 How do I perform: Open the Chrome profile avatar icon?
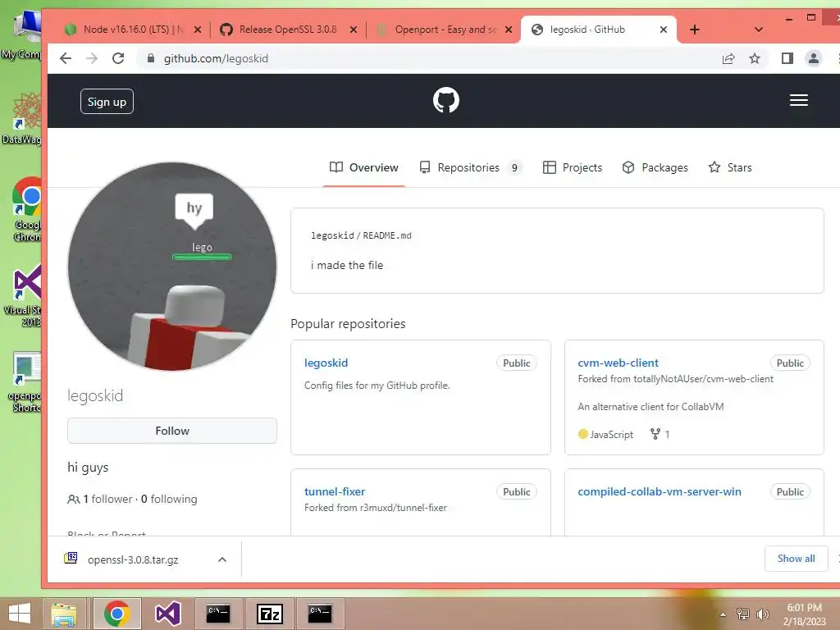[813, 58]
